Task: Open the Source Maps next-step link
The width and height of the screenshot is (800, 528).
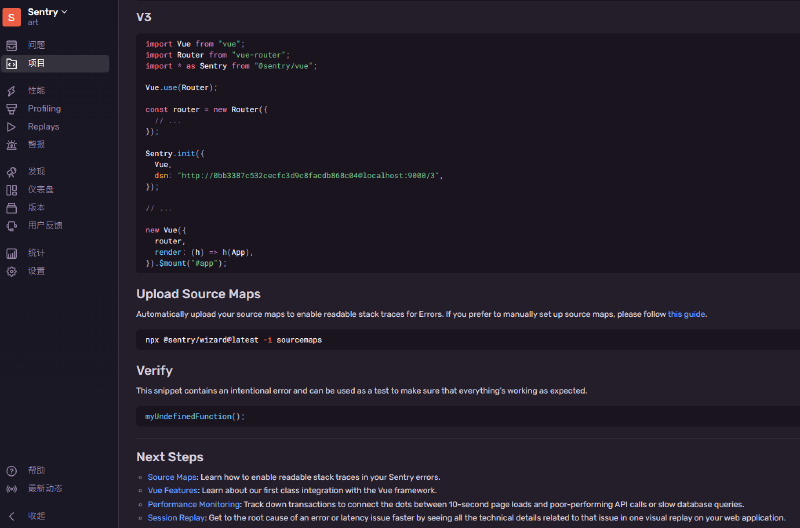Action: [173, 477]
